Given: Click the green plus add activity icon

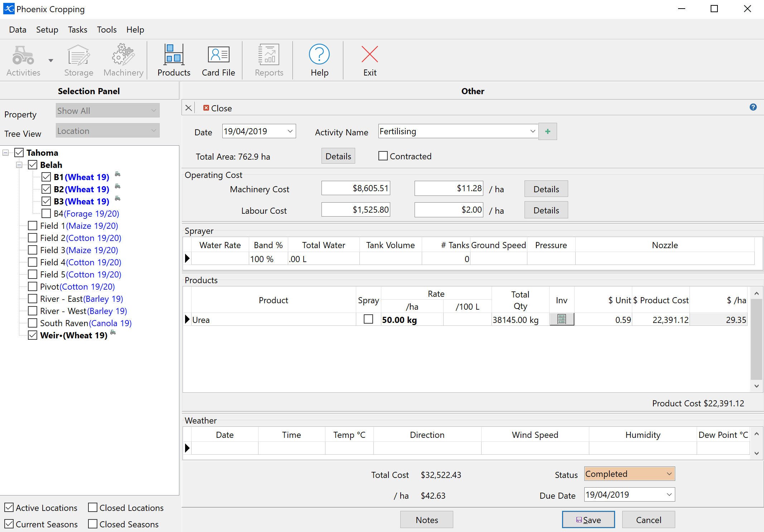Looking at the screenshot, I should (548, 131).
